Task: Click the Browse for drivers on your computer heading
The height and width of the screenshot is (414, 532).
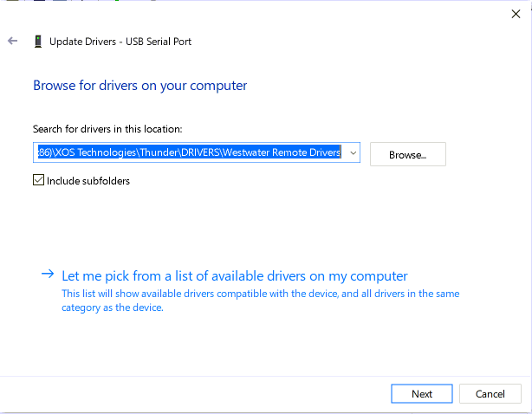Action: click(x=139, y=86)
